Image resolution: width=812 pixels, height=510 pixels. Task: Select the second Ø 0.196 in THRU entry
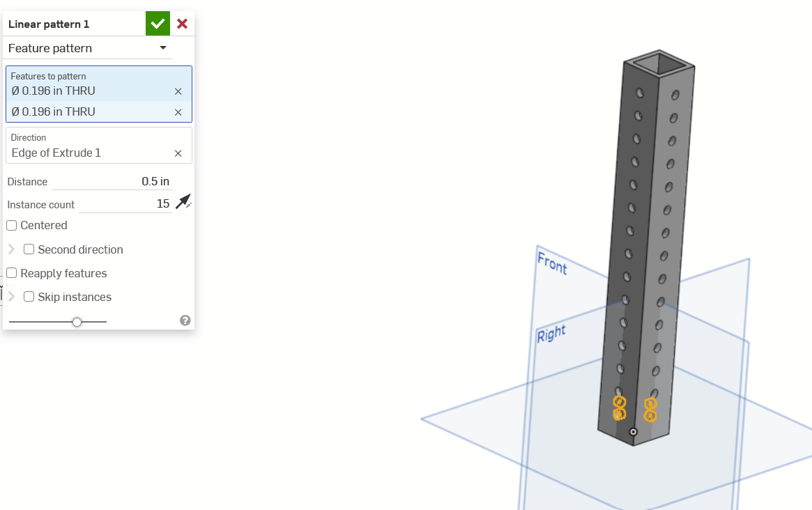54,112
